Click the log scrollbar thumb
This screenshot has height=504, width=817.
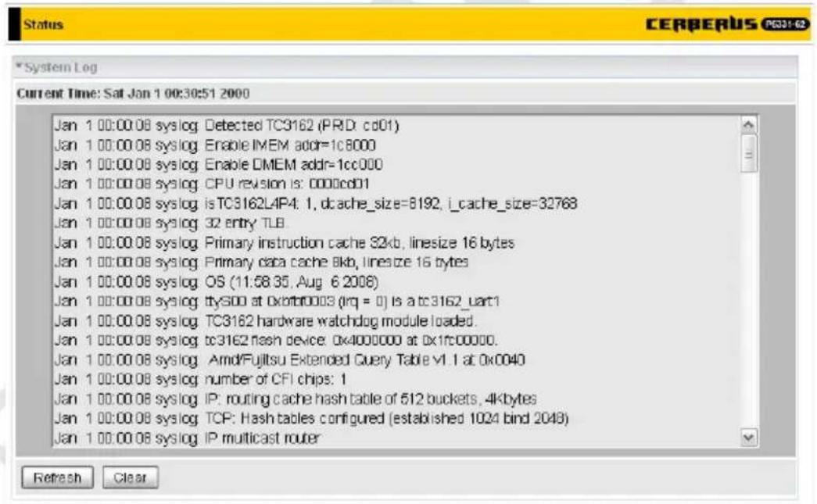pyautogui.click(x=749, y=154)
